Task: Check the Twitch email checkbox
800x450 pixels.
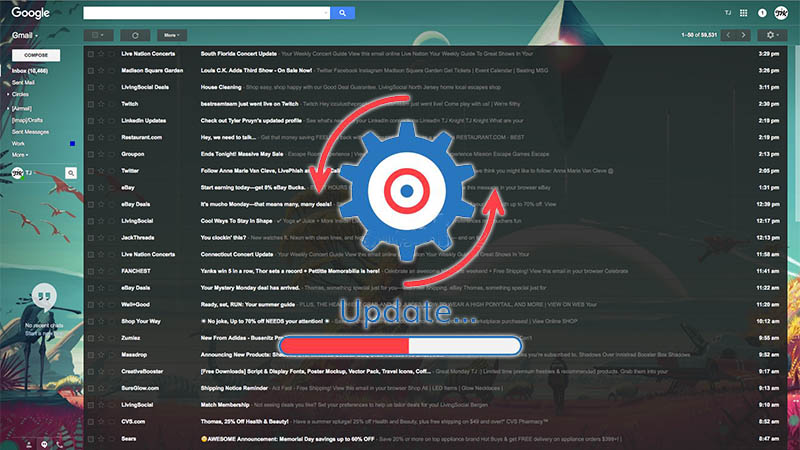Action: coord(91,104)
